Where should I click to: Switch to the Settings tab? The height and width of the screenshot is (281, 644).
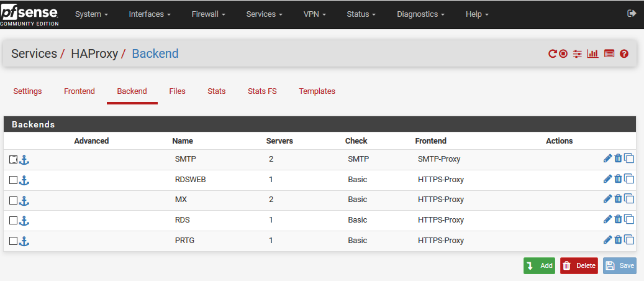point(27,91)
